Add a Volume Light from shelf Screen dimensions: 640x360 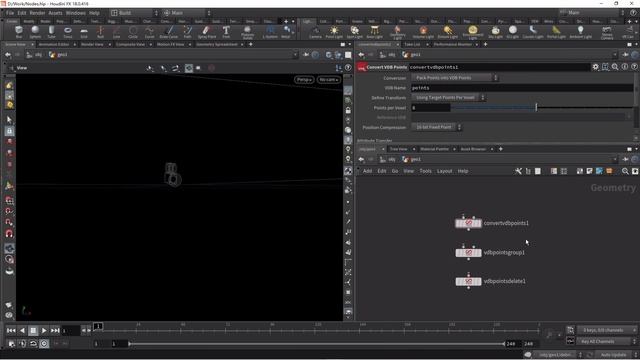423,32
